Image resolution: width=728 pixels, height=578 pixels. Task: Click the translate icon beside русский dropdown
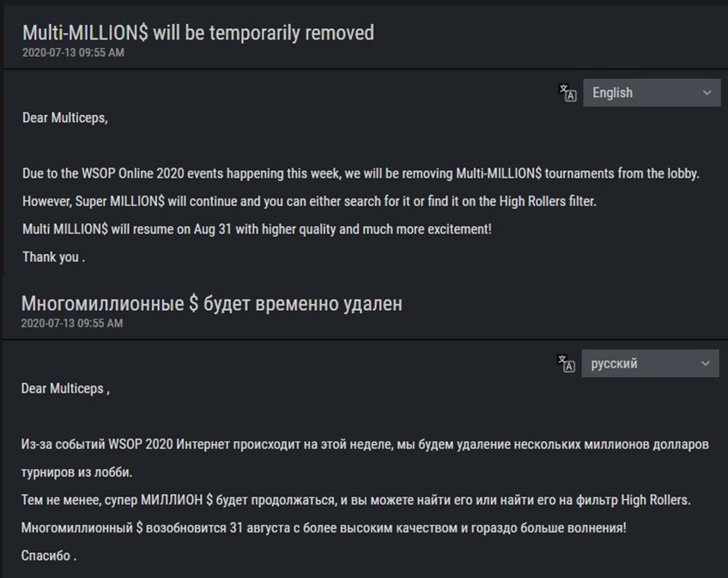(566, 363)
